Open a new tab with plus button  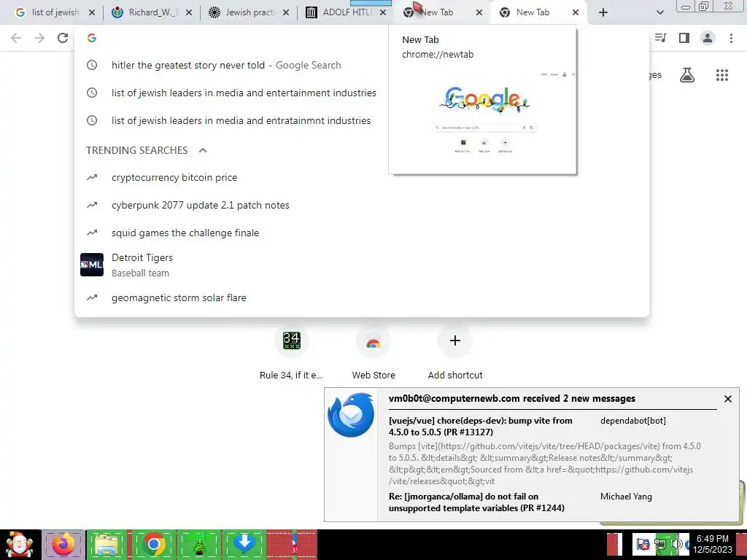coord(603,13)
